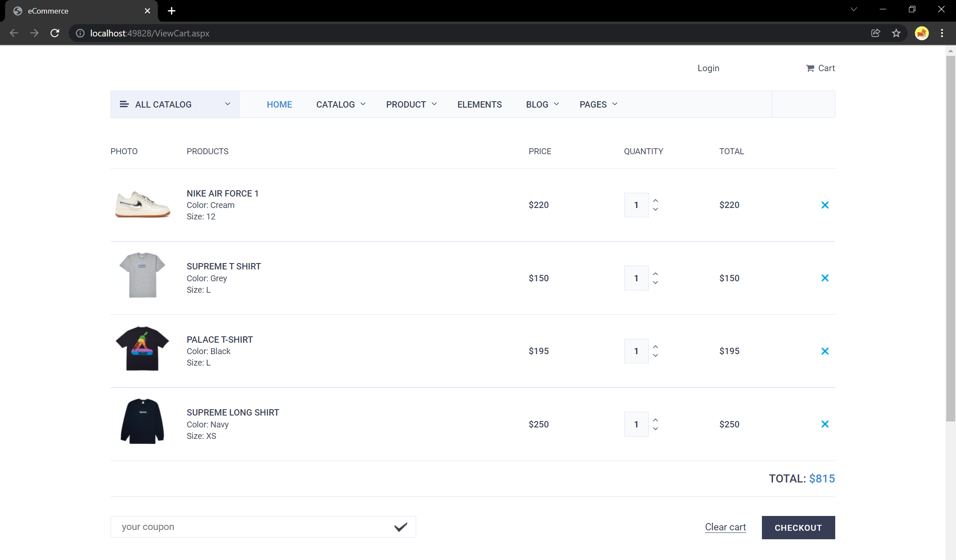956x560 pixels.
Task: Increase quantity for Supreme Long Shirt
Action: click(656, 420)
